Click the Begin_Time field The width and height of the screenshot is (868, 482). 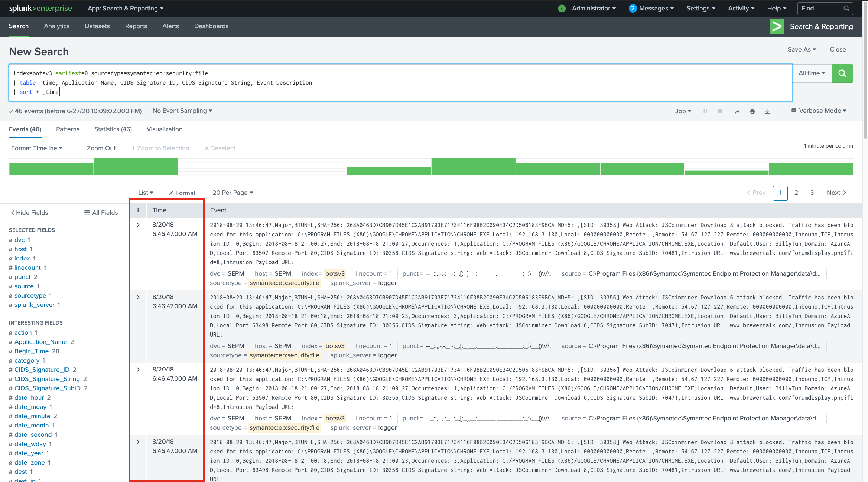[32, 351]
